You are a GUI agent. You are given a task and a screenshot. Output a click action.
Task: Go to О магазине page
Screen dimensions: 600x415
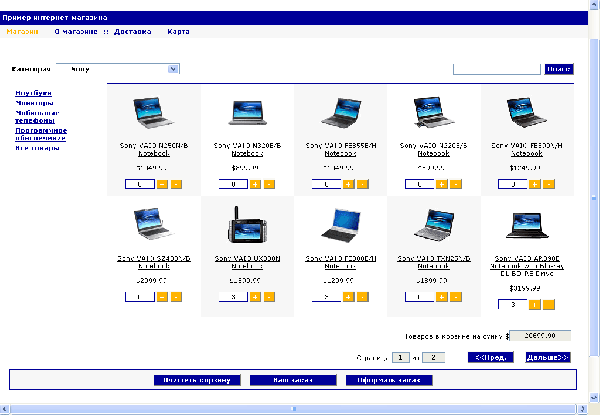76,32
